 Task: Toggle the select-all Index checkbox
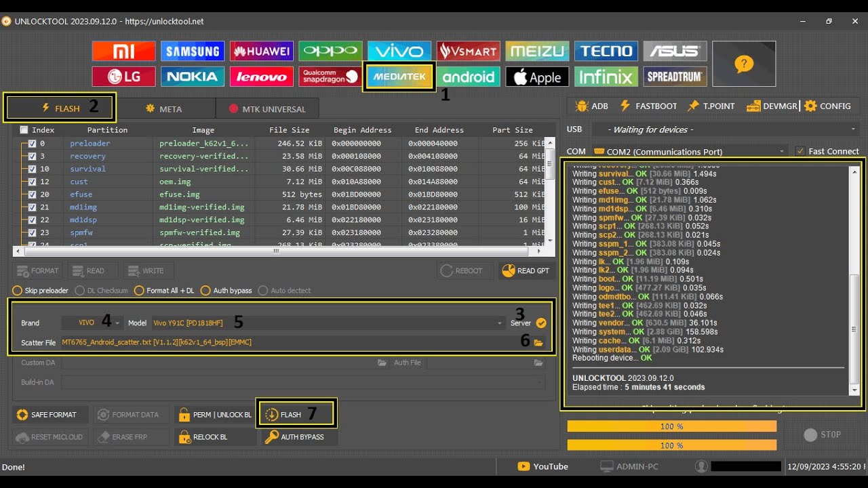[24, 130]
